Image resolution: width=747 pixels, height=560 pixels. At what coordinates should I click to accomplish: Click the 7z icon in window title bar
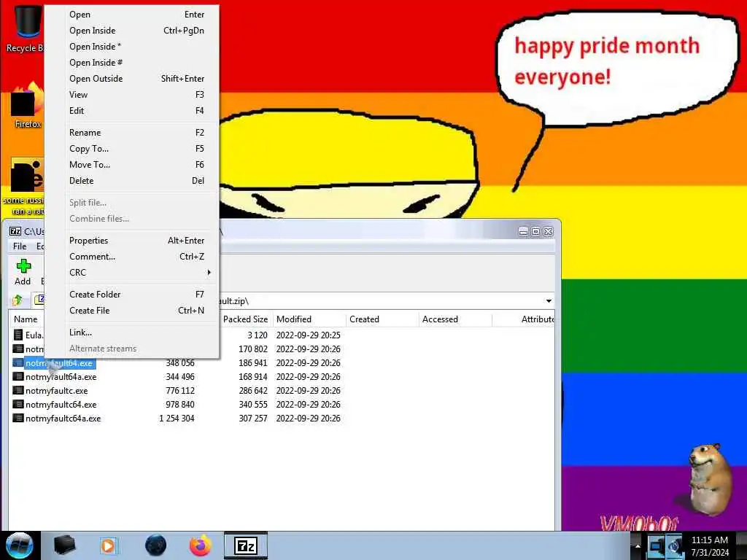(x=15, y=231)
